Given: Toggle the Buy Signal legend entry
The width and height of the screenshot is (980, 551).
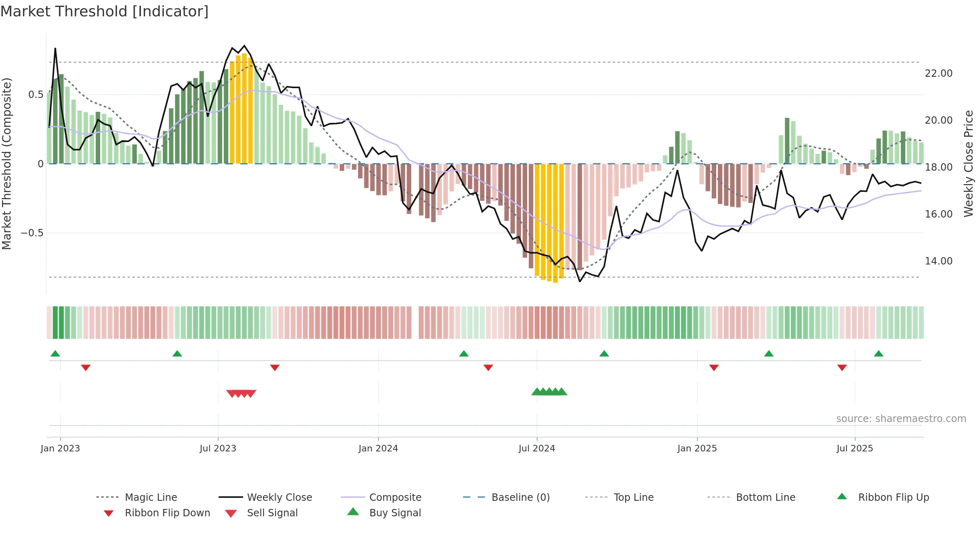Looking at the screenshot, I should (384, 513).
